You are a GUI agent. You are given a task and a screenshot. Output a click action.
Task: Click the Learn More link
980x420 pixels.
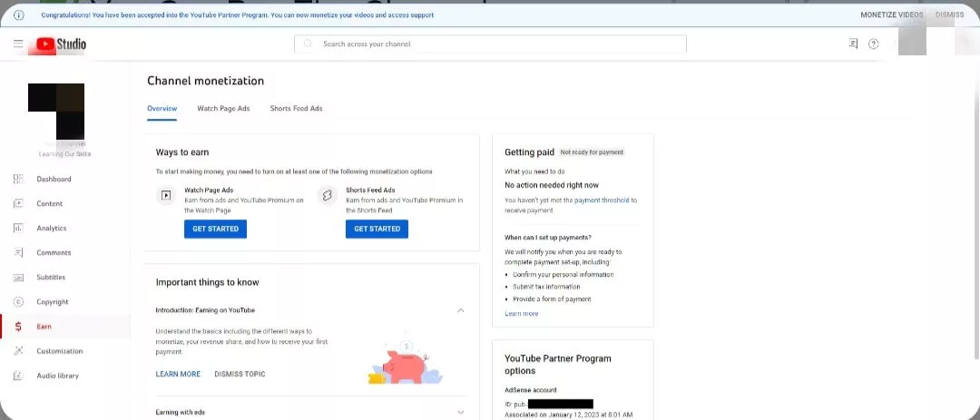178,374
